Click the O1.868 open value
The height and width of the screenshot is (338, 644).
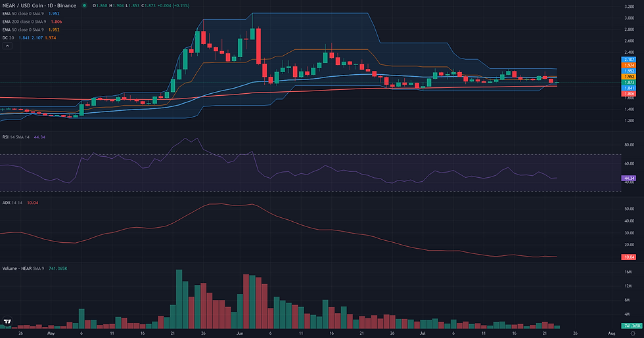click(100, 6)
